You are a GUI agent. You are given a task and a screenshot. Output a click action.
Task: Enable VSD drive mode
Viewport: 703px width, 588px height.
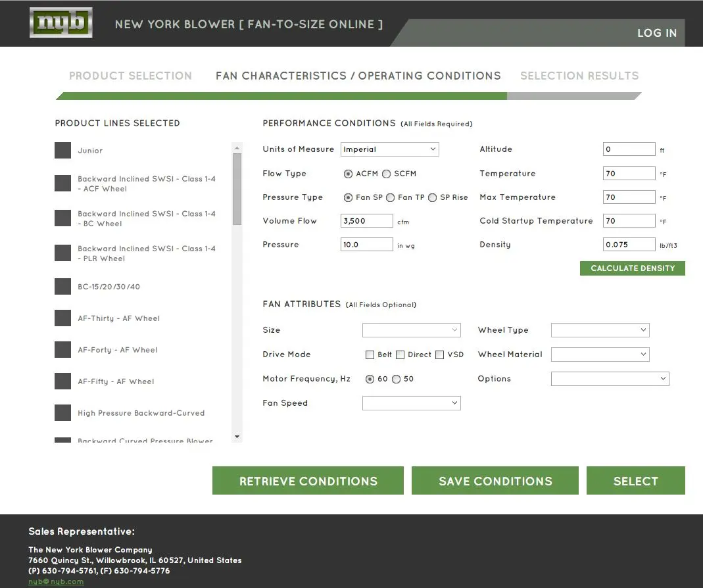pos(440,355)
